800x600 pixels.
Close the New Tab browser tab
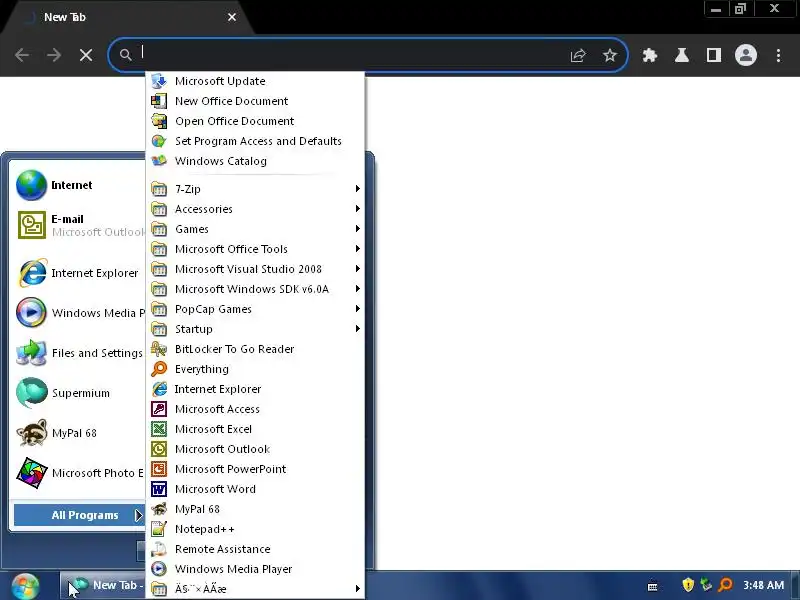point(232,17)
